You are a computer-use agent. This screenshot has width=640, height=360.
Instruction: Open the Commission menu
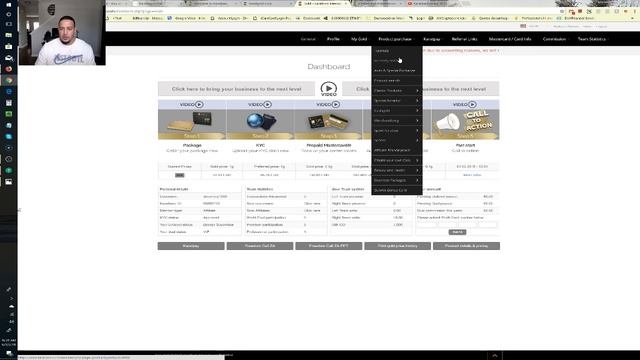[554, 39]
